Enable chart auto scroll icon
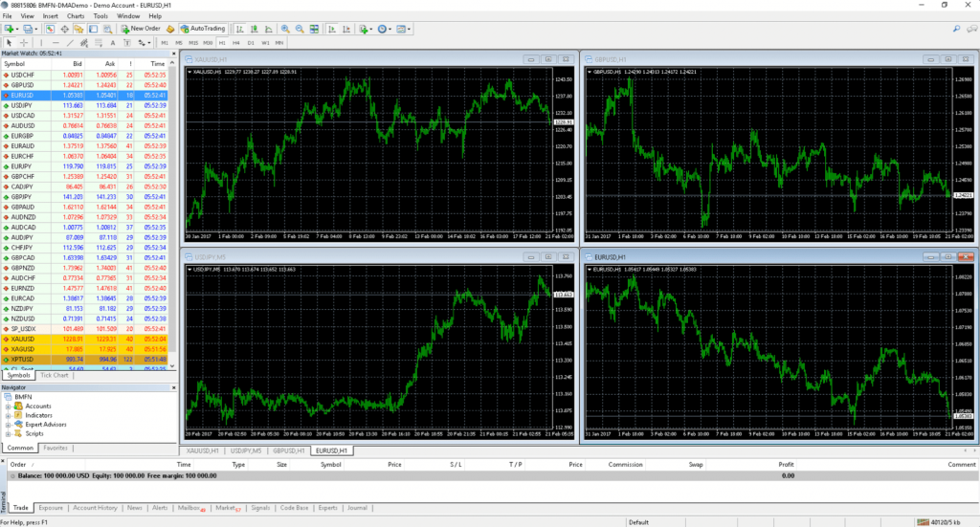This screenshot has height=527, width=980. click(332, 29)
